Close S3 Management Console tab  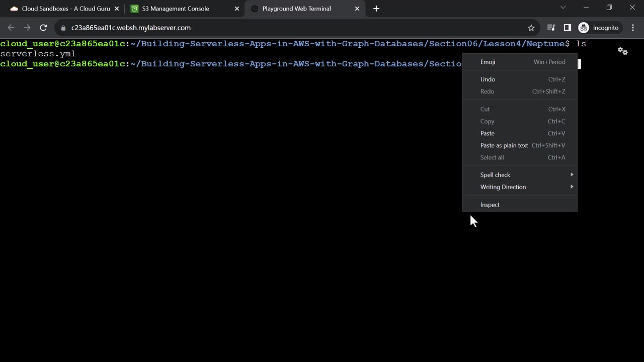pyautogui.click(x=237, y=9)
